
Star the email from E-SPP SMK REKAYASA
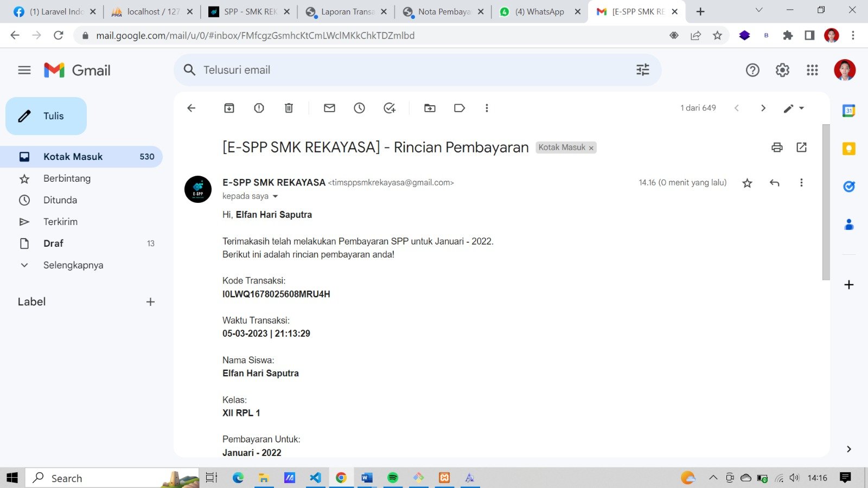[x=747, y=183]
